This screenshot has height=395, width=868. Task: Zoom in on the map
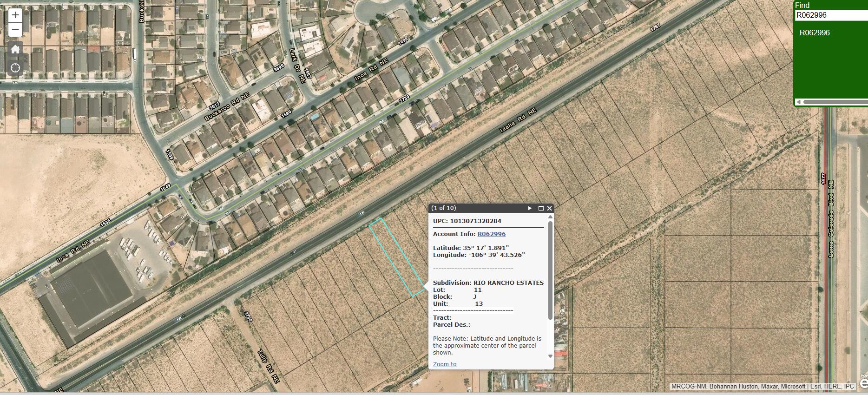pos(15,15)
